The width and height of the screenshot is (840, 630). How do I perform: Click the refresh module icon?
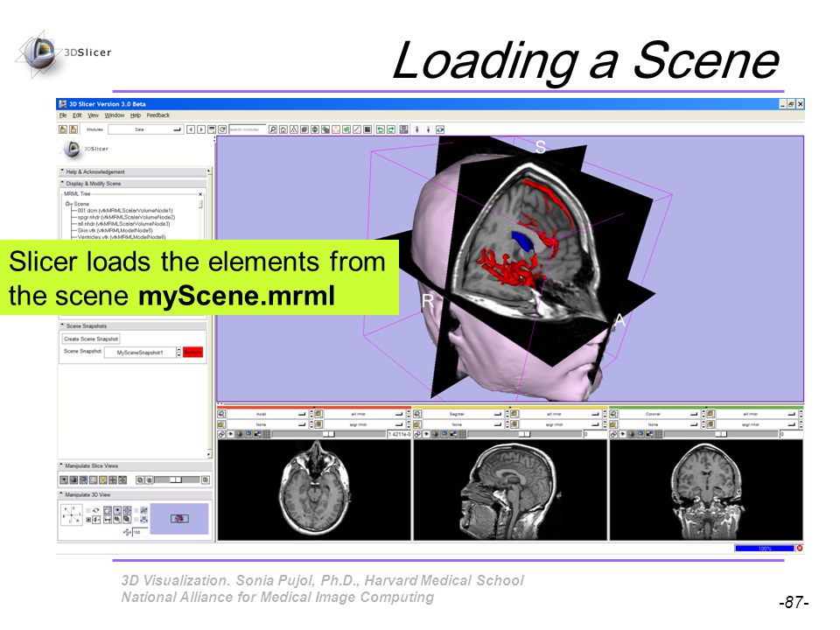pos(222,129)
